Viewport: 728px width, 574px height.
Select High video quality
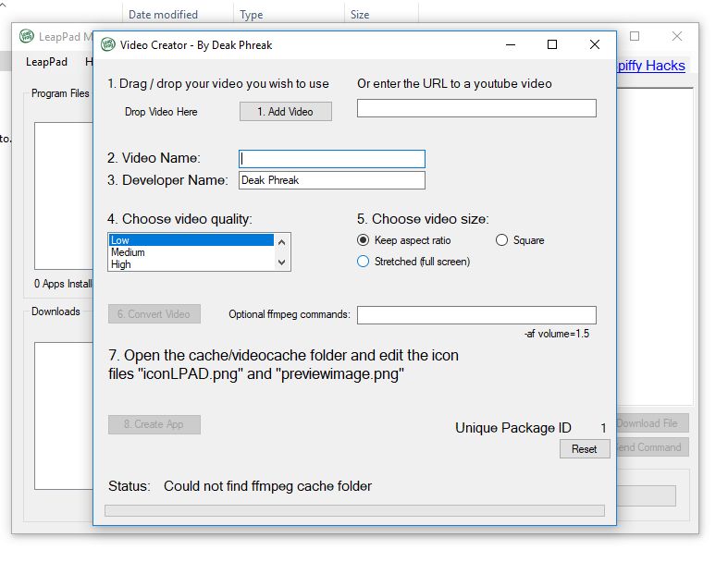point(191,264)
